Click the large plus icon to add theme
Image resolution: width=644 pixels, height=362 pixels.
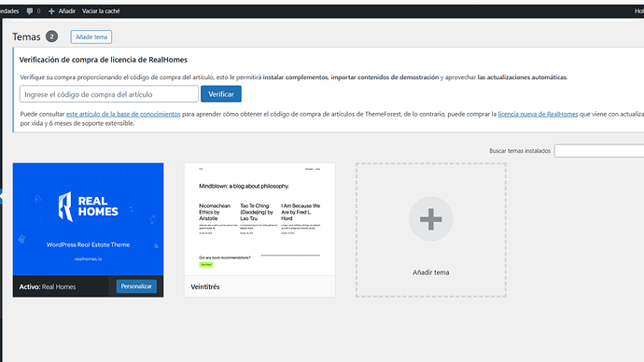[x=431, y=218]
